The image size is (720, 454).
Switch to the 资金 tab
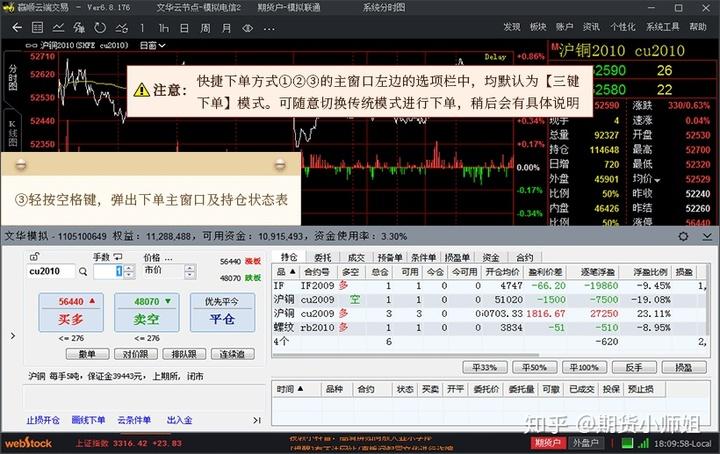(x=491, y=258)
